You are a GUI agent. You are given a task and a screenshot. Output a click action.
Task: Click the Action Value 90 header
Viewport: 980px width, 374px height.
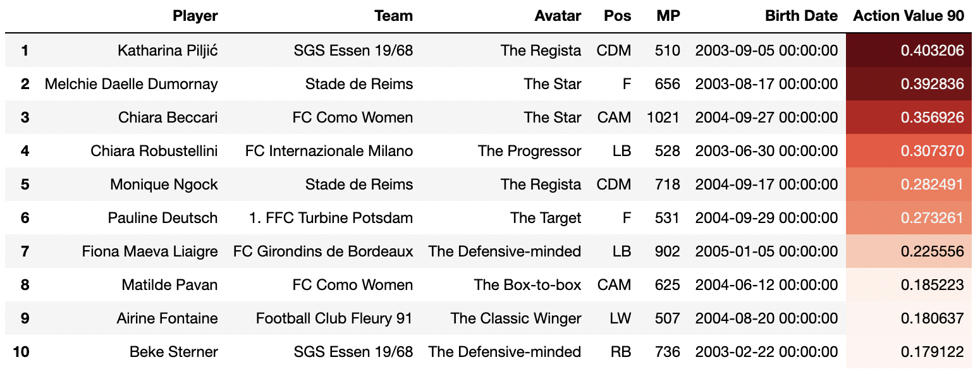coord(909,16)
